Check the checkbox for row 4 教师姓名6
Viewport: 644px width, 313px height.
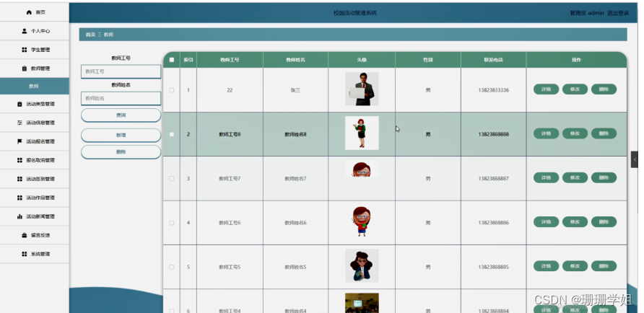(x=172, y=223)
